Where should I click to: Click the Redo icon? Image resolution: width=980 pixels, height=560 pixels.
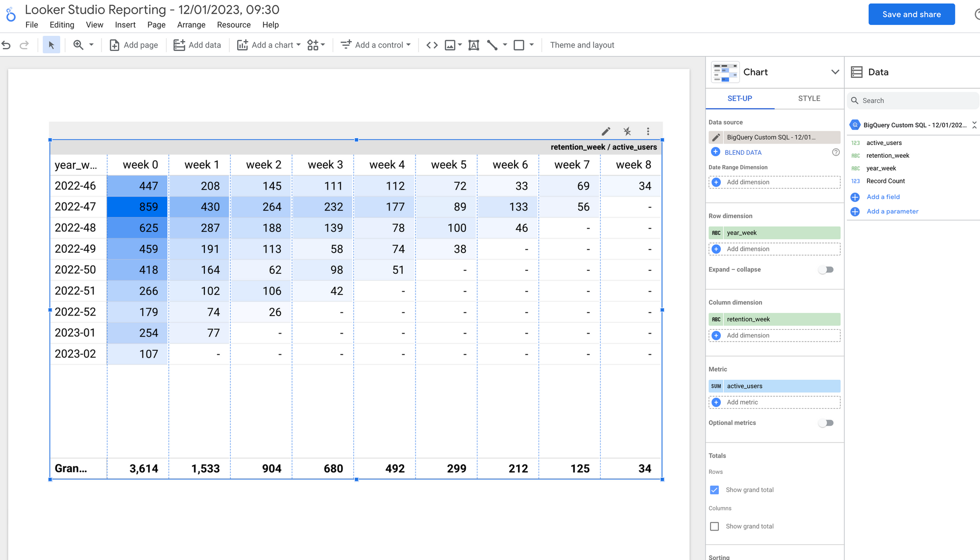coord(24,45)
